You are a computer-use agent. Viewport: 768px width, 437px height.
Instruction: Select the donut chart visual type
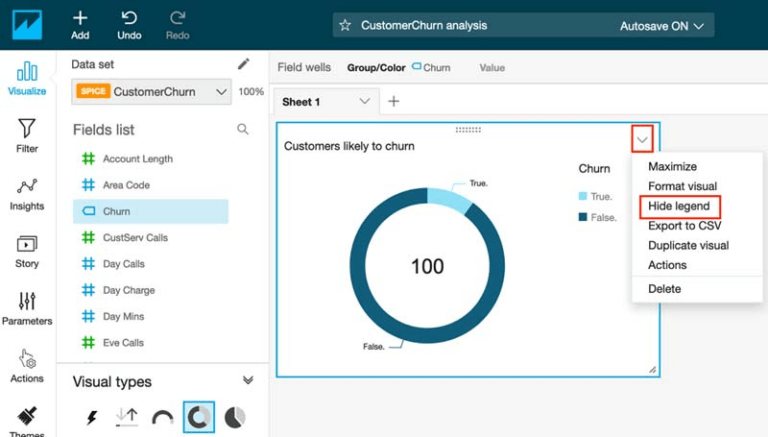[x=198, y=418]
